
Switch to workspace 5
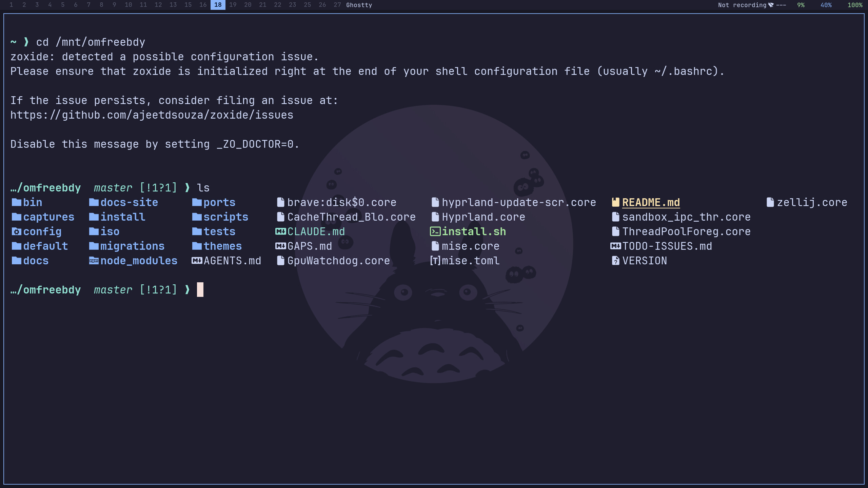click(63, 5)
